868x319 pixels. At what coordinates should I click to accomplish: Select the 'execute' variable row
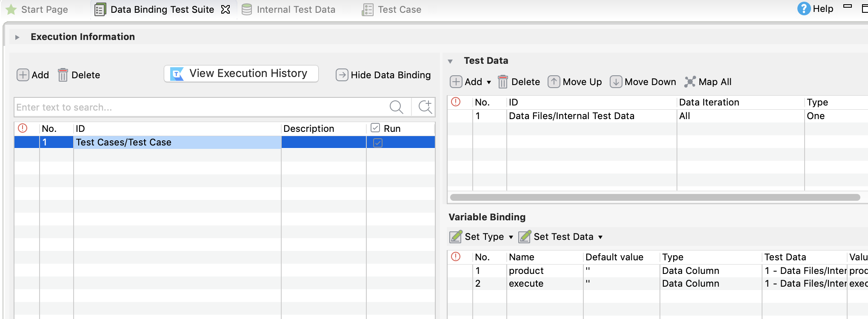[658, 284]
